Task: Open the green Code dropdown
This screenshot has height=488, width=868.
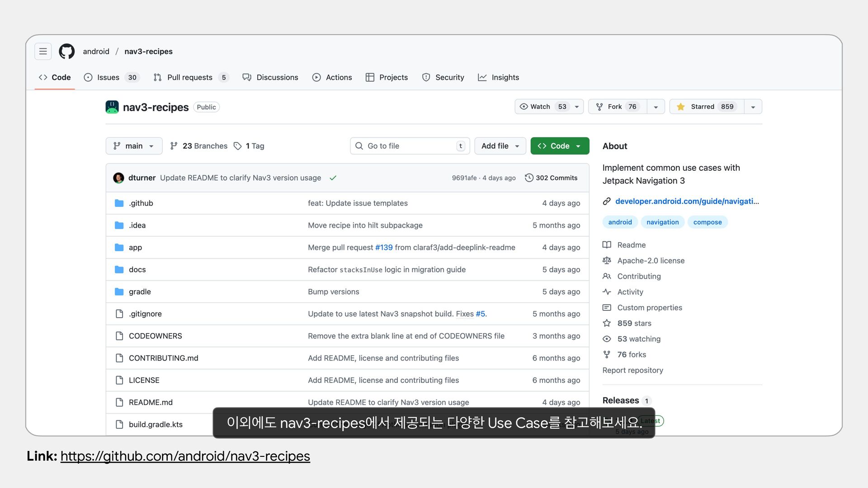Action: coord(560,146)
